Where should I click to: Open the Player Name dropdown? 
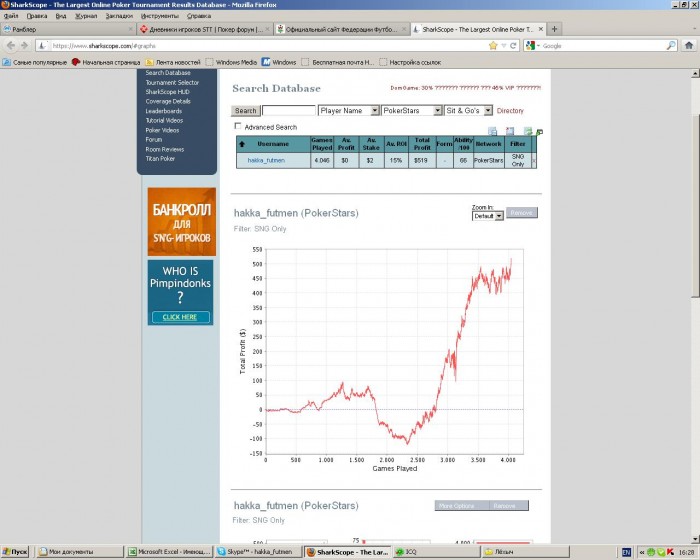pyautogui.click(x=349, y=110)
